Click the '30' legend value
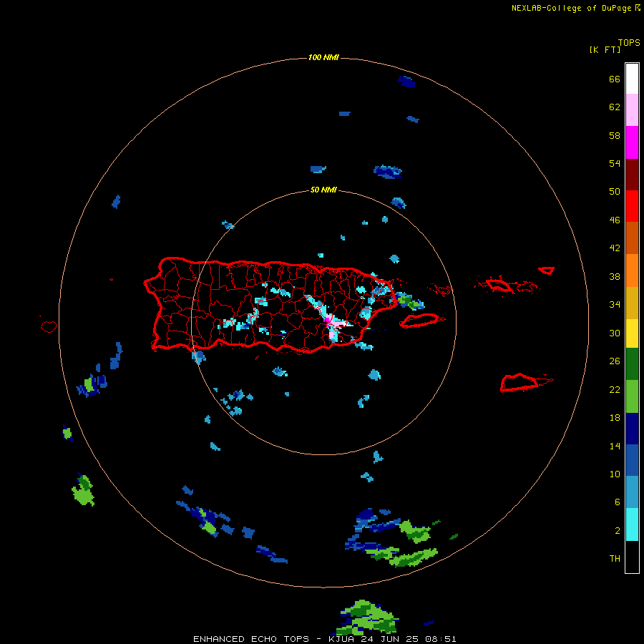Image resolution: width=644 pixels, height=644 pixels. pyautogui.click(x=615, y=333)
